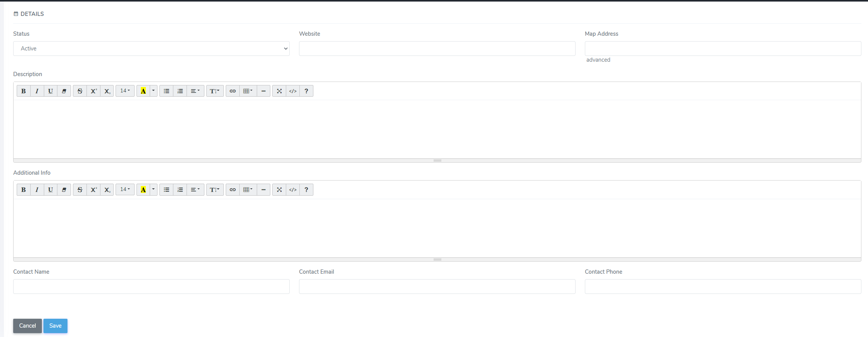Screen dimensions: 868x337
Task: Click the Cancel button
Action: (x=28, y=326)
